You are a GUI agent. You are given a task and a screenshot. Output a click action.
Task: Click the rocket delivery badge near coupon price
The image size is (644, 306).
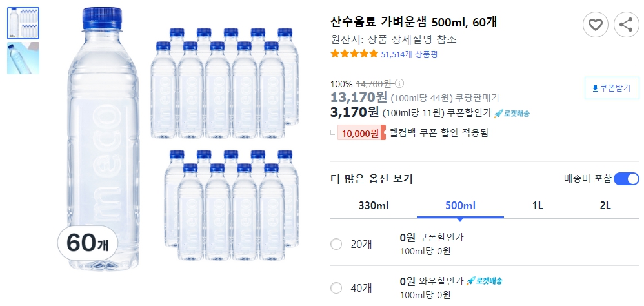[x=512, y=114]
